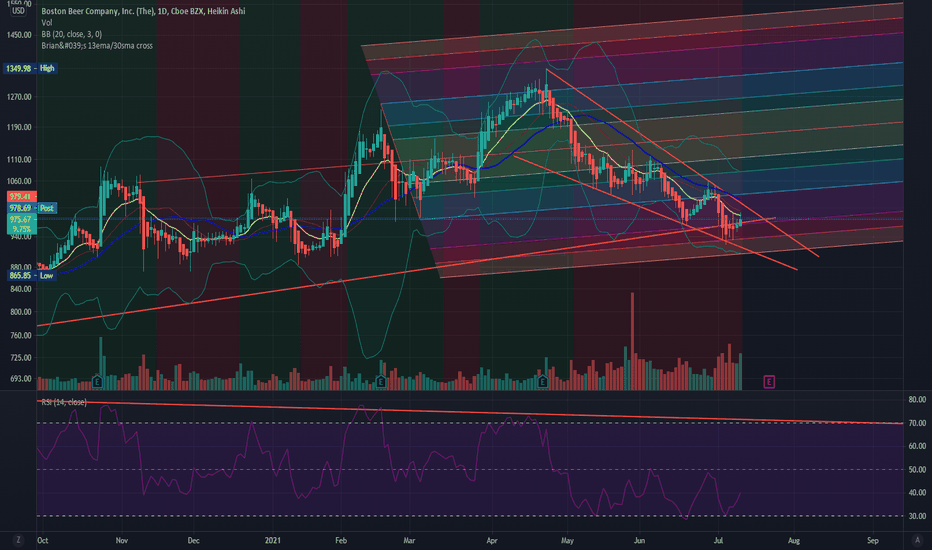Click the 940.00 price axis label
The image size is (932, 550).
20,237
